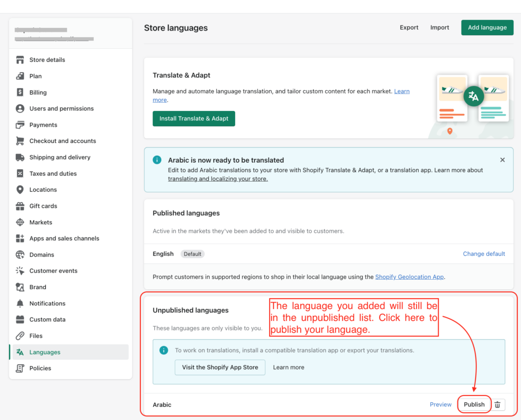521x420 pixels.
Task: Open the Shopify Geolocation App link
Action: coord(410,277)
